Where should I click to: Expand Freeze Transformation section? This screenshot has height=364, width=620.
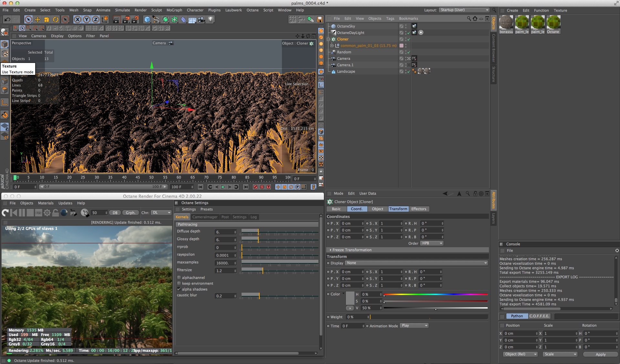(331, 250)
